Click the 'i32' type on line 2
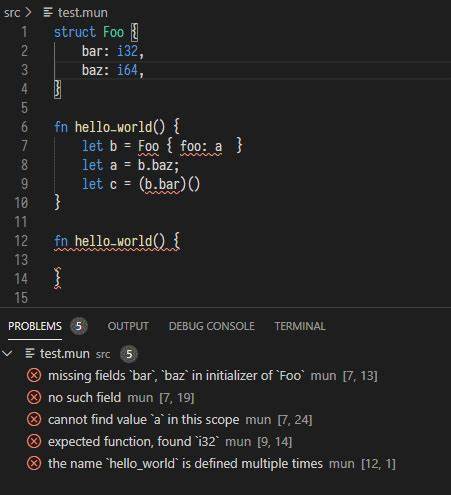Image resolution: width=451 pixels, height=495 pixels. [x=127, y=51]
